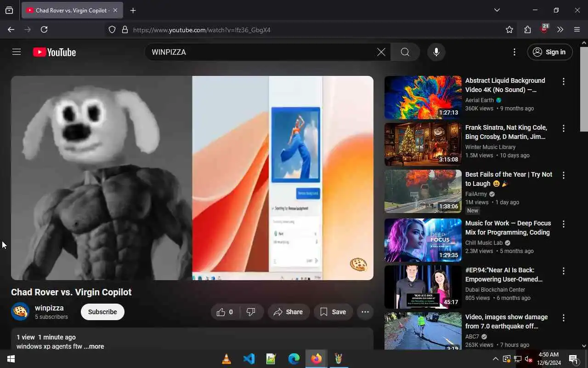Open the 7.0 earthquake damage thumbnail
Viewport: 588px width, 368px height.
423,331
